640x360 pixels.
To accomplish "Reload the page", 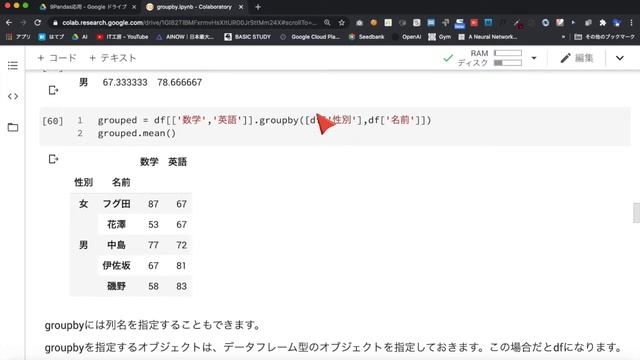I will (x=37, y=23).
